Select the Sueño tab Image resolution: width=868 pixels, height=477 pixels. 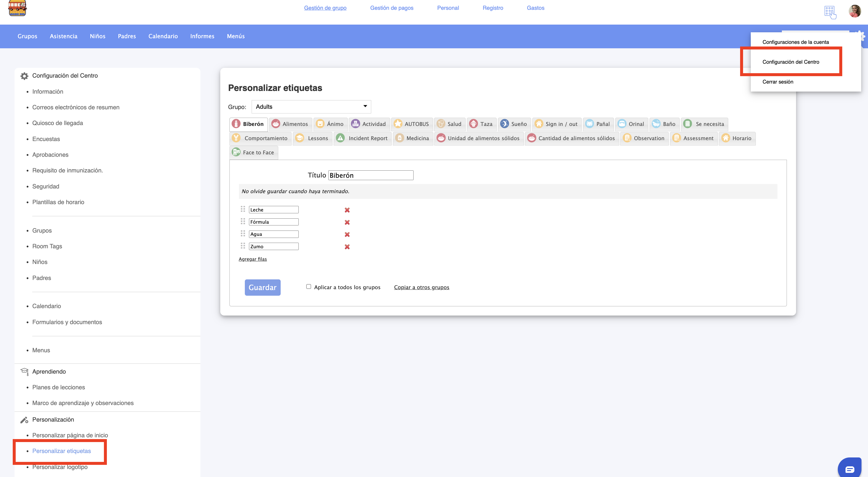click(x=514, y=124)
